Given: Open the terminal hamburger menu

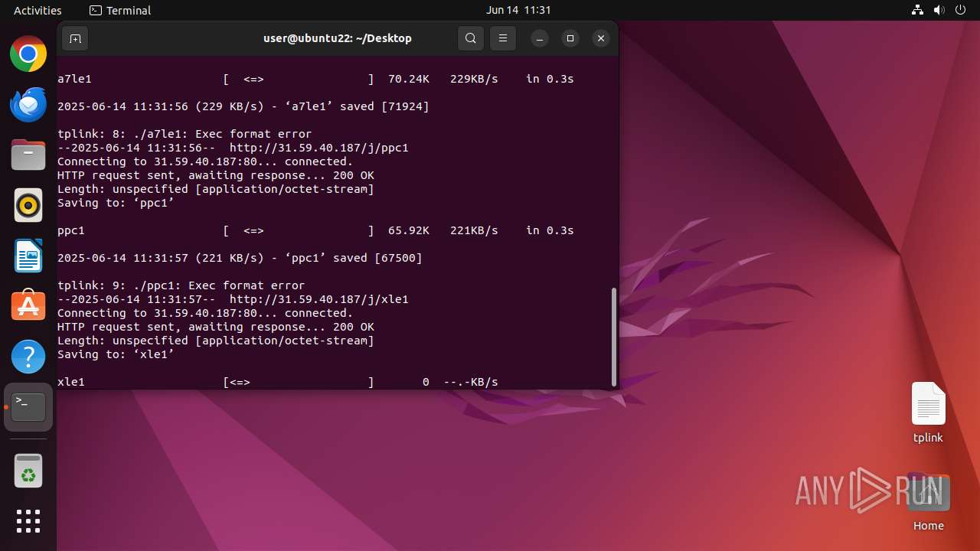Looking at the screenshot, I should click(503, 38).
